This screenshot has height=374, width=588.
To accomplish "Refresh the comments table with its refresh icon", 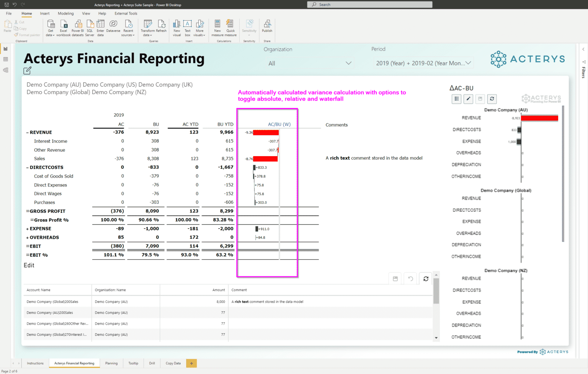I will click(425, 278).
